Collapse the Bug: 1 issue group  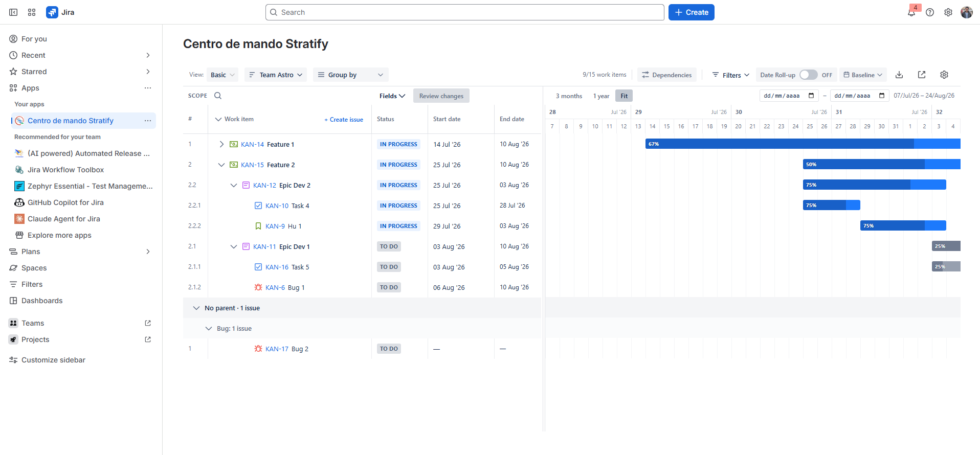coord(208,328)
